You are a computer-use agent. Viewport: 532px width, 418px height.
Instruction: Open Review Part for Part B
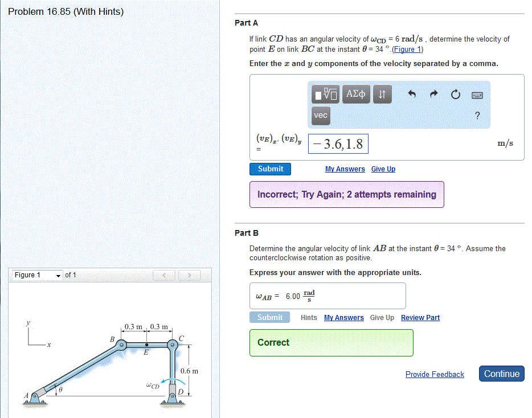(420, 317)
